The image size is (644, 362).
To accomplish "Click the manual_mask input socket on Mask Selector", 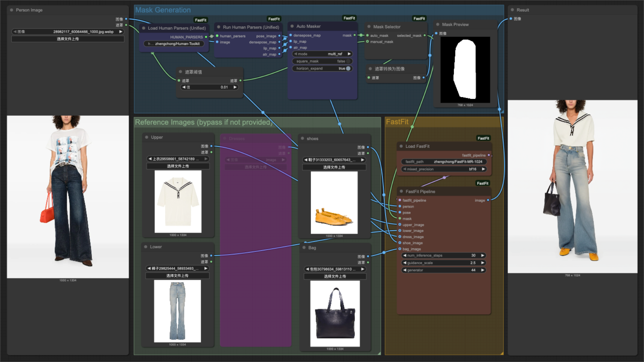I will click(x=367, y=42).
